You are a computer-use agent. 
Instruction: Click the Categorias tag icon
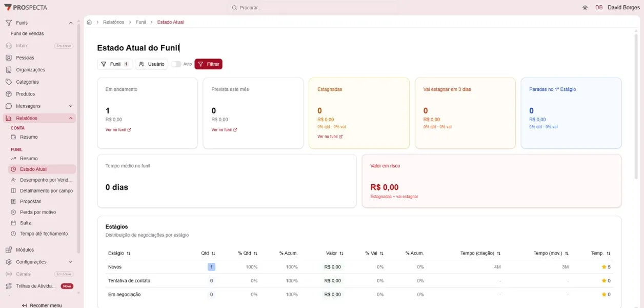pos(9,82)
